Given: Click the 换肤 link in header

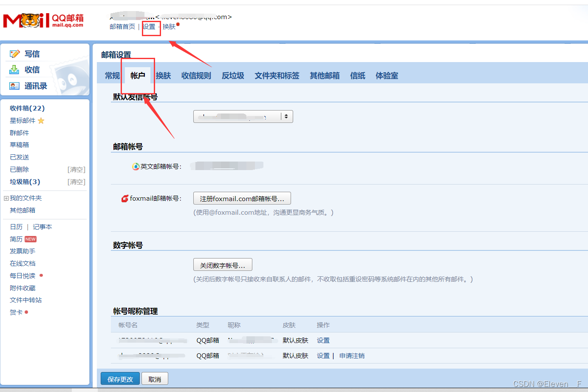Looking at the screenshot, I should coord(169,27).
